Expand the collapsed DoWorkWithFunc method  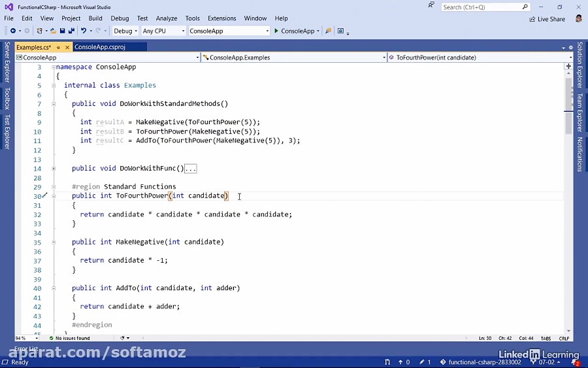54,169
